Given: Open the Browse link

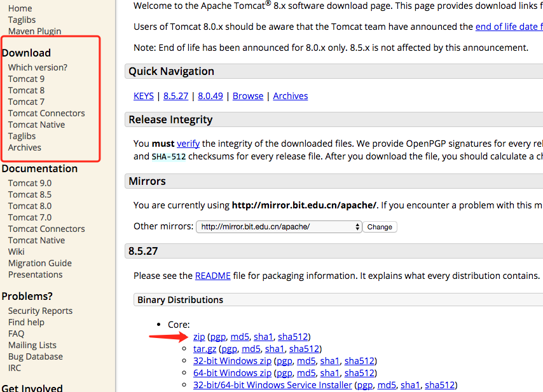Looking at the screenshot, I should click(248, 96).
